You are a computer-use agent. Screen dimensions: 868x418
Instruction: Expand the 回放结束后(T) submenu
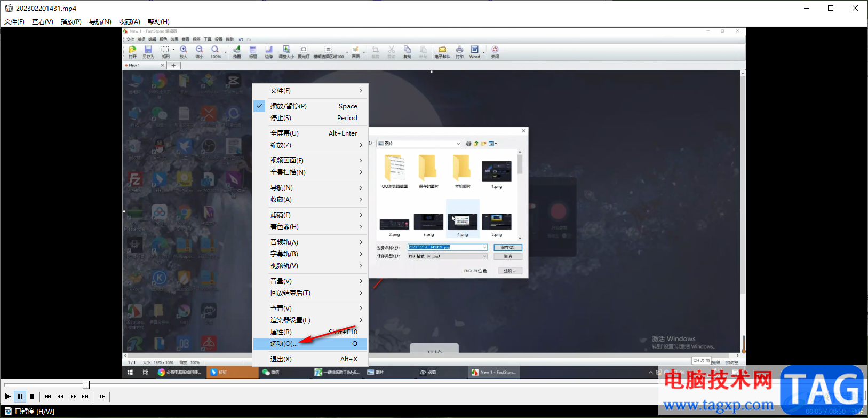point(310,293)
